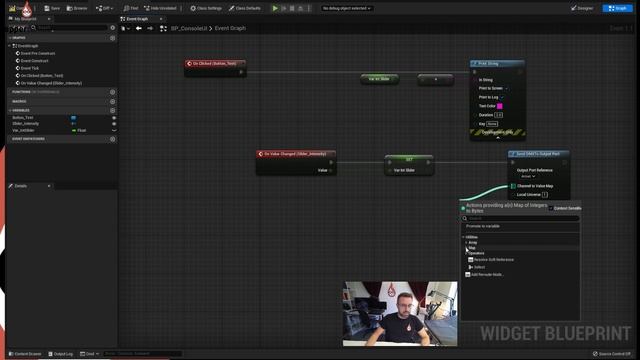The width and height of the screenshot is (640, 360).
Task: Click the Eject button in the play controls
Action: [301, 8]
